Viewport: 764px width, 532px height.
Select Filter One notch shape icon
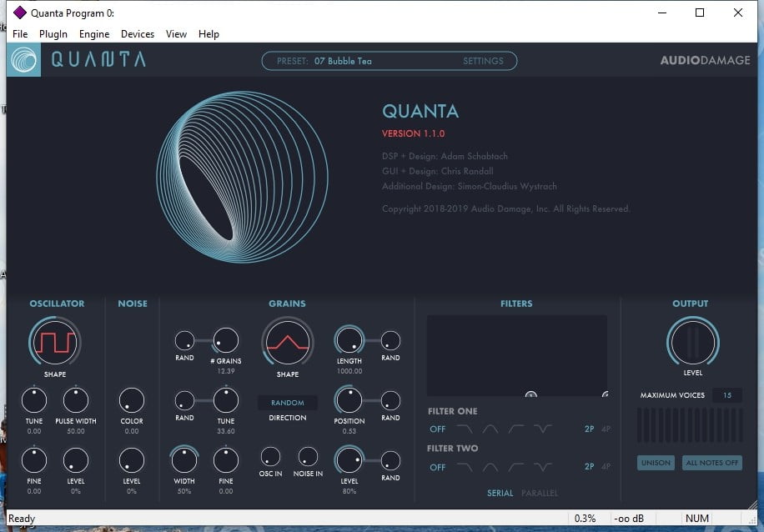(543, 429)
